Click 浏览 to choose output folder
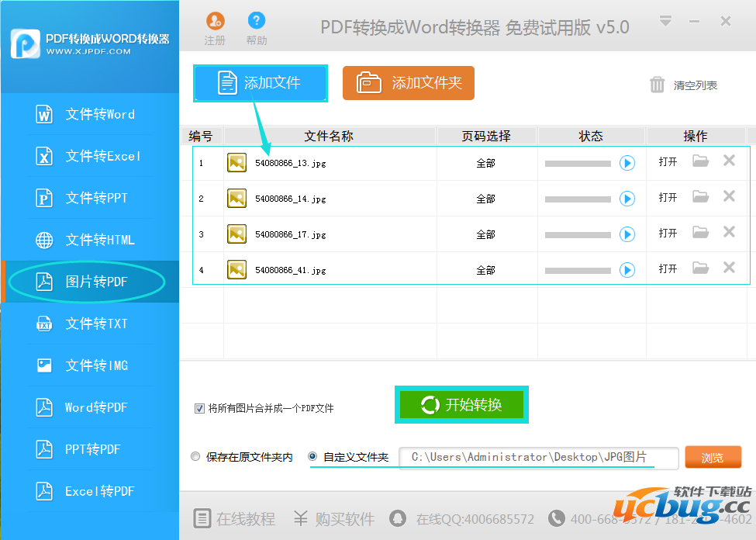 [713, 457]
